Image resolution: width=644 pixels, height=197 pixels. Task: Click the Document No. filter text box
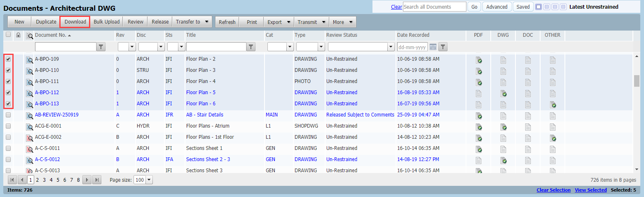click(x=66, y=47)
